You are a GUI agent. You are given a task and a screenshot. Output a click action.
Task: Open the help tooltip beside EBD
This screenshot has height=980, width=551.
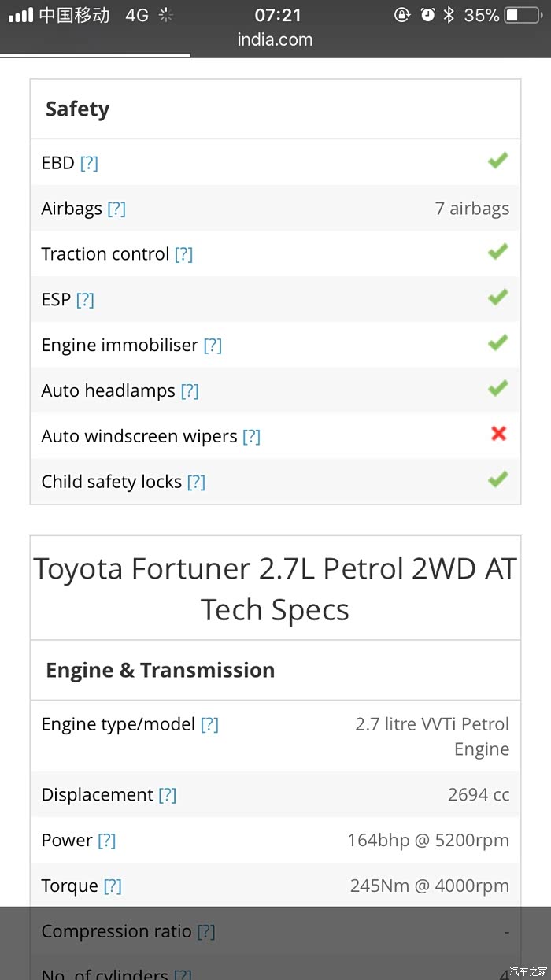tap(89, 163)
